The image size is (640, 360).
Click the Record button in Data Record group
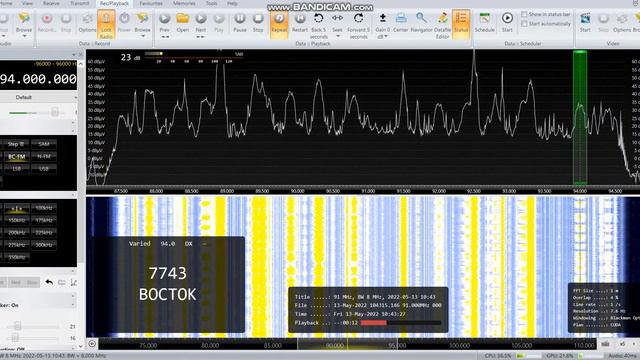click(x=47, y=22)
